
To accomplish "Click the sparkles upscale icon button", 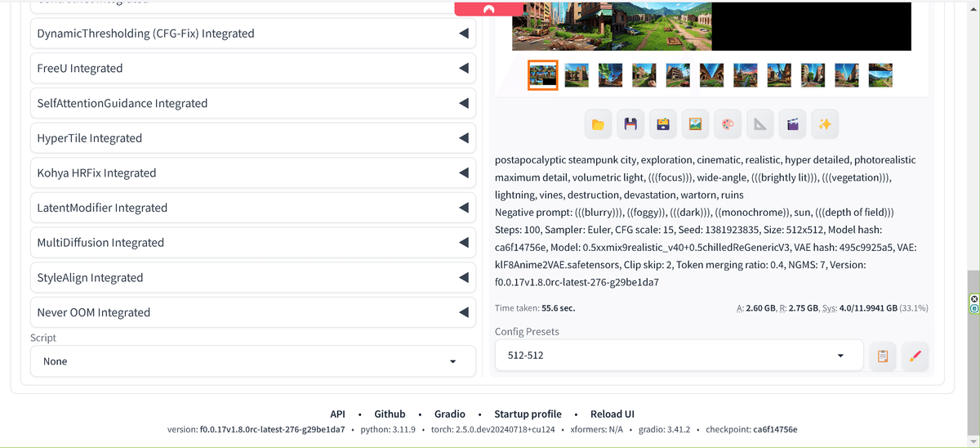I will tap(825, 124).
